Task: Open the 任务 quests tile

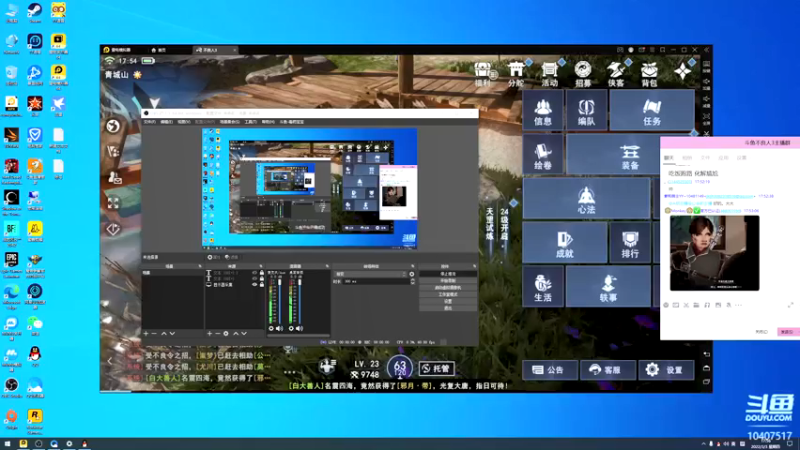Action: pyautogui.click(x=652, y=111)
